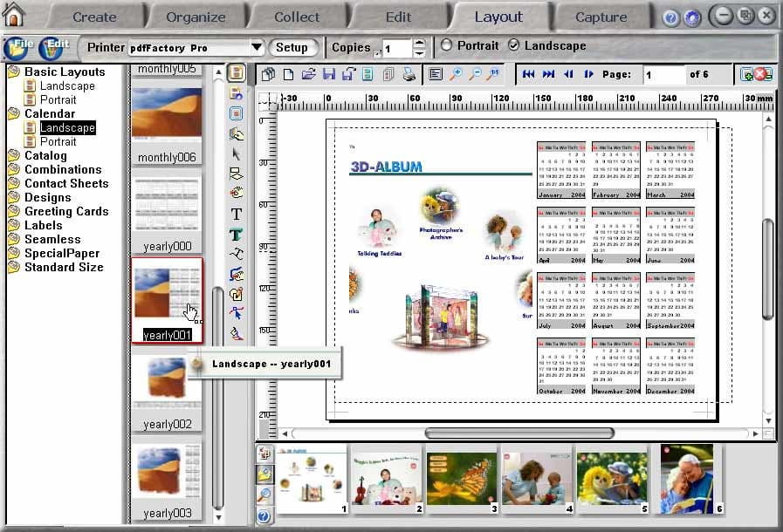Click the canvas horizontal scrollbar thumb
Screen dimensions: 783x532
519,433
